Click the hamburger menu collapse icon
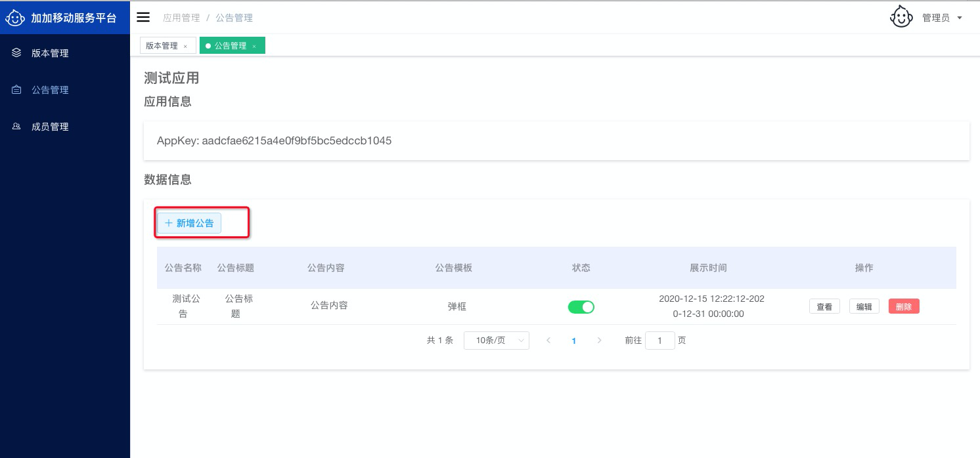The width and height of the screenshot is (980, 458). coord(143,18)
